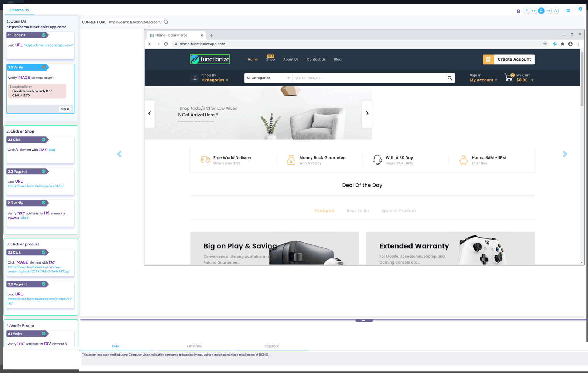Select the A (actual) view circle
The image size is (588, 373).
(555, 11)
